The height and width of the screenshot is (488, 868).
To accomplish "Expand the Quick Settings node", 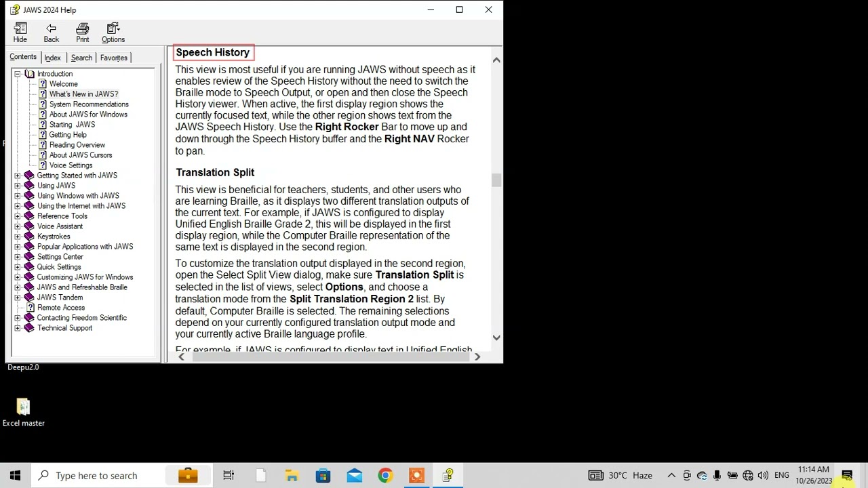I will tap(18, 267).
